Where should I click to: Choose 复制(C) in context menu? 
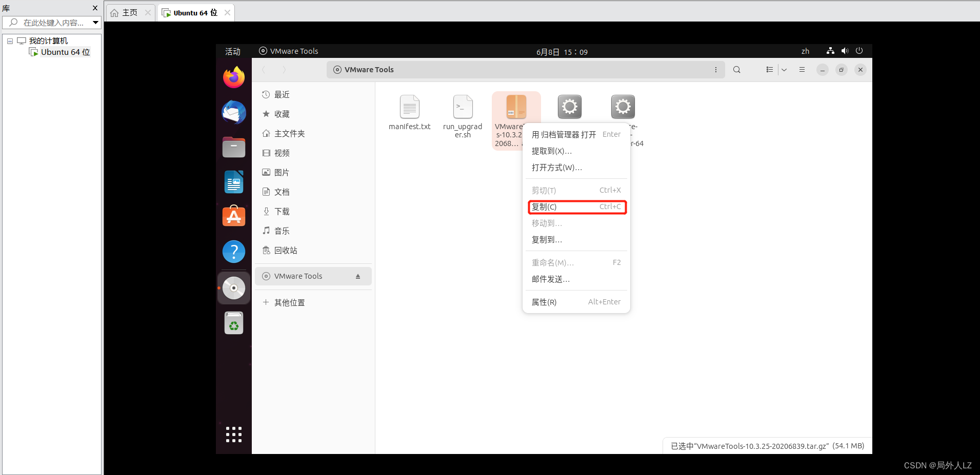576,207
